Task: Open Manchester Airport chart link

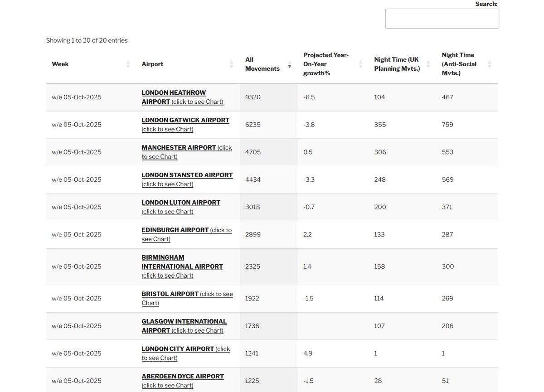Action: (x=187, y=152)
